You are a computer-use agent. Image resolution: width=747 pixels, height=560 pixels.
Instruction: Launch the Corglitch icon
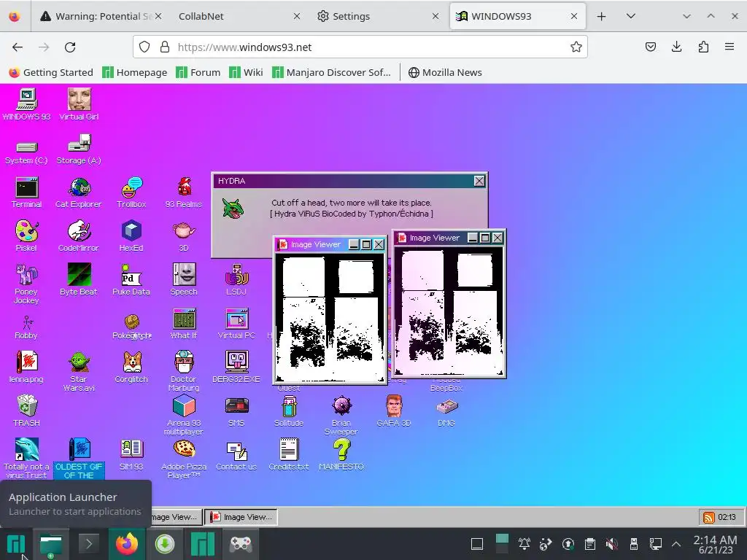[x=131, y=367]
